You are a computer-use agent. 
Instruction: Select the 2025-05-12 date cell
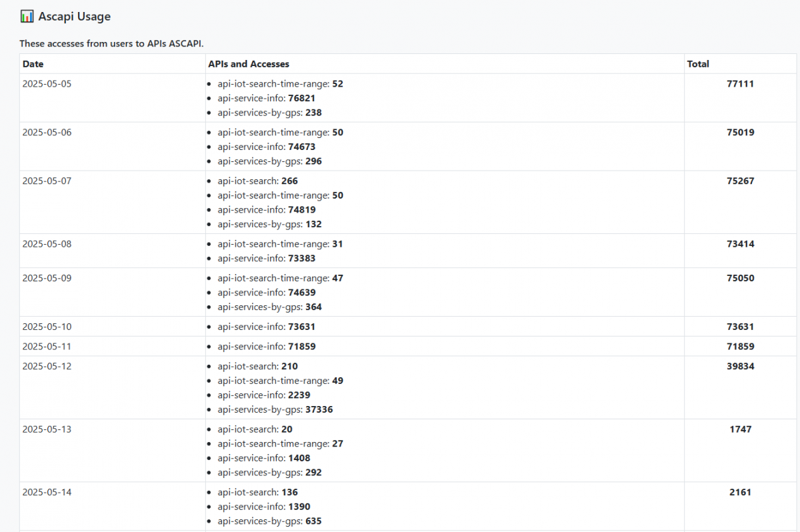coord(47,366)
